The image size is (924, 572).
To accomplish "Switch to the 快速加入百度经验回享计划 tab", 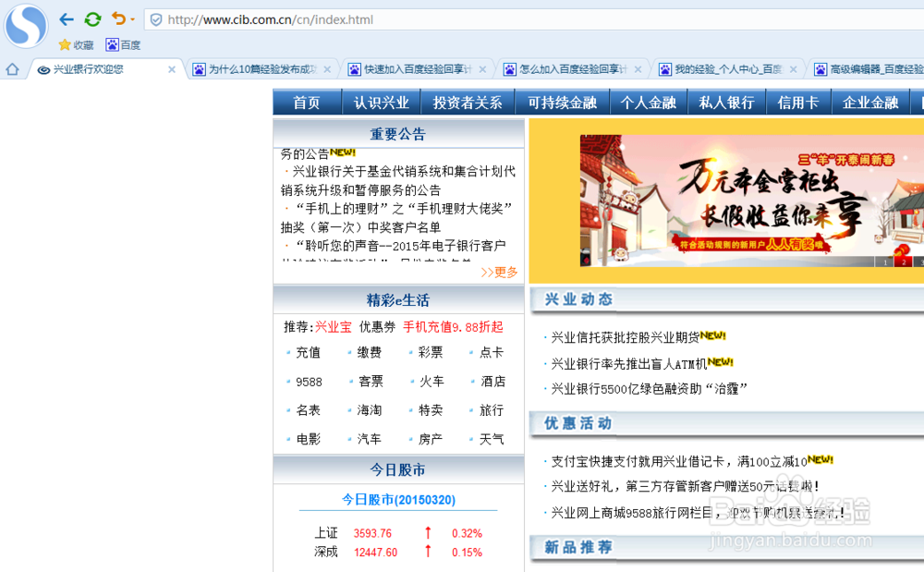I will click(x=418, y=69).
